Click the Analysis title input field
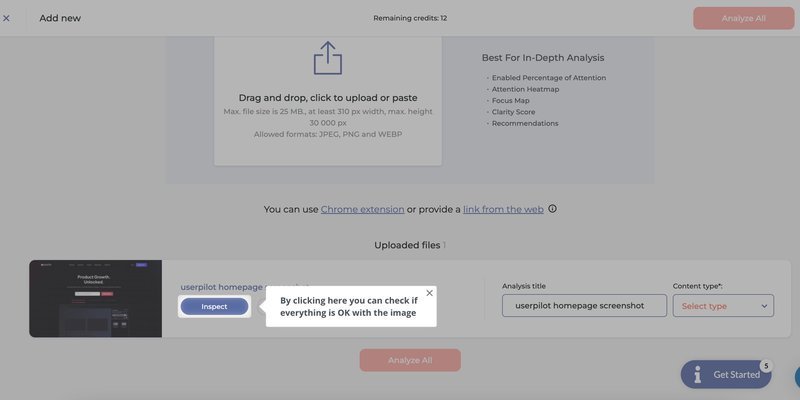Screen dimensions: 800x400 click(x=584, y=306)
